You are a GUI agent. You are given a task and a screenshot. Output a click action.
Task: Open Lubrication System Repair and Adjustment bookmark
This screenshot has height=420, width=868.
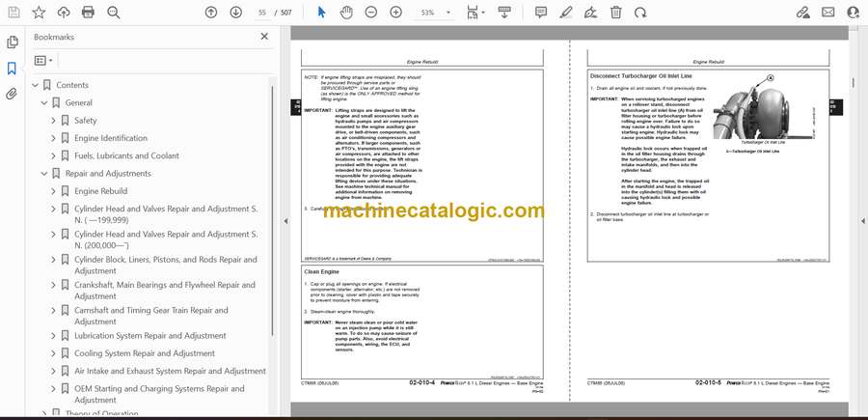tap(150, 336)
